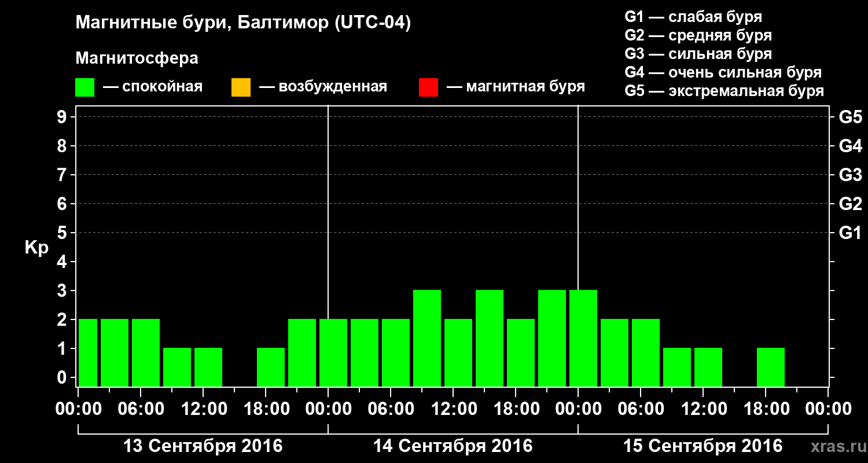Click 'G4 — очень сильная буря' legend line

(x=723, y=72)
